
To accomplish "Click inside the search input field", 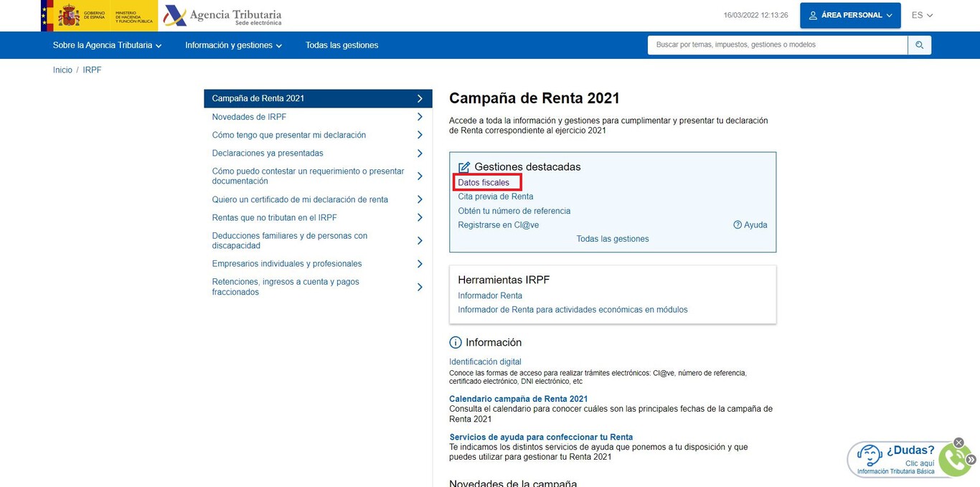I will [775, 44].
